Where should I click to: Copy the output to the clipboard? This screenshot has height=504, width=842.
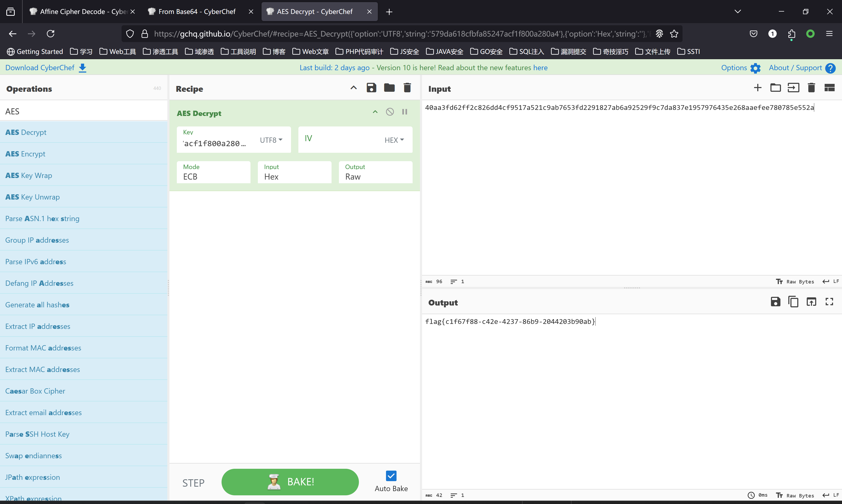(793, 302)
